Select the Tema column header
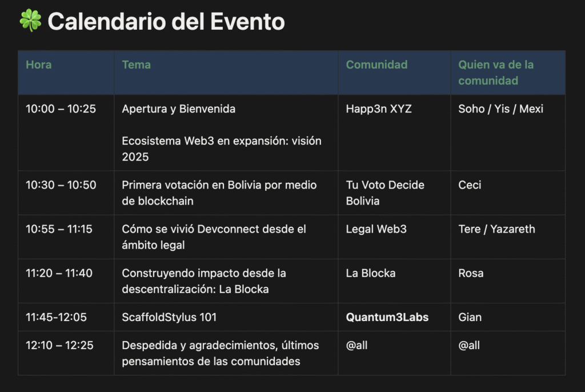Image resolution: width=585 pixels, height=392 pixels. pyautogui.click(x=137, y=65)
